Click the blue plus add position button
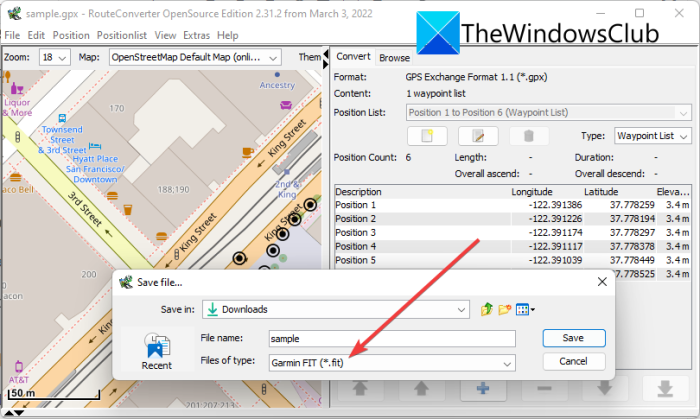 pyautogui.click(x=483, y=388)
